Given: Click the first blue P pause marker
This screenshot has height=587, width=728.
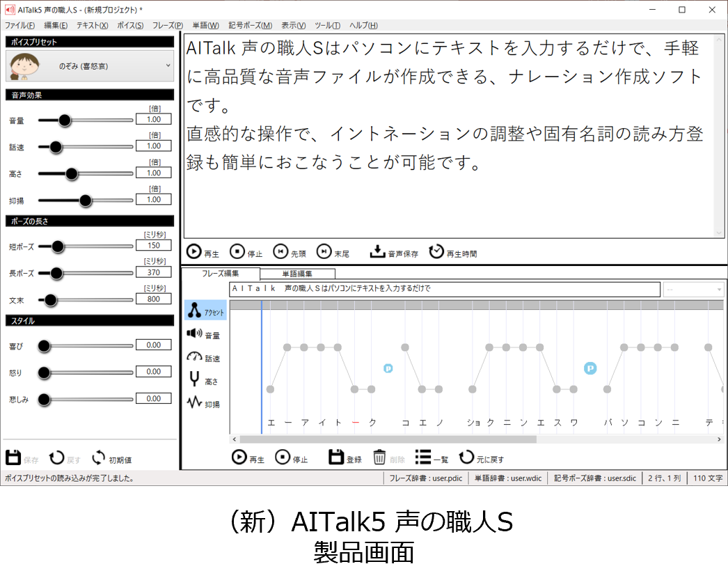Looking at the screenshot, I should pos(388,368).
